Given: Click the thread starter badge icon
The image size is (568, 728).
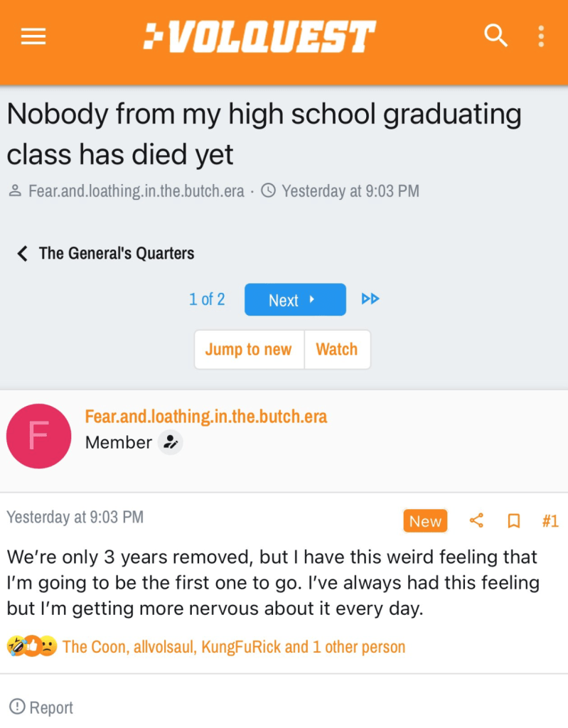Looking at the screenshot, I should [170, 442].
